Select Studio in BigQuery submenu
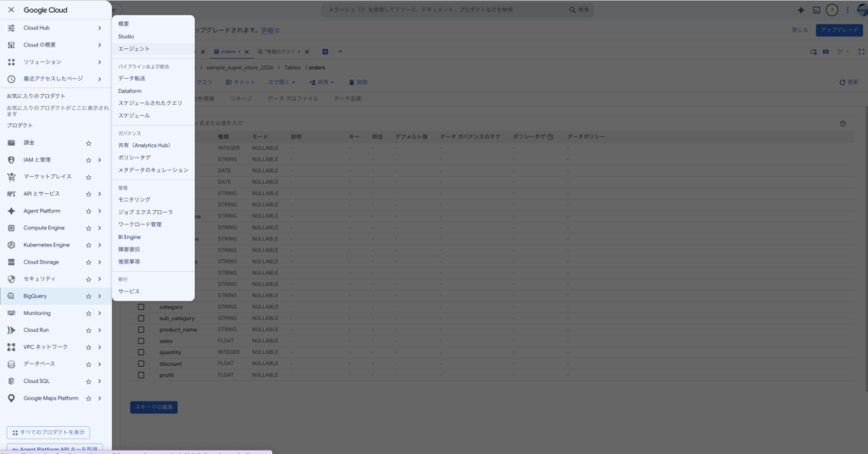 (x=125, y=36)
